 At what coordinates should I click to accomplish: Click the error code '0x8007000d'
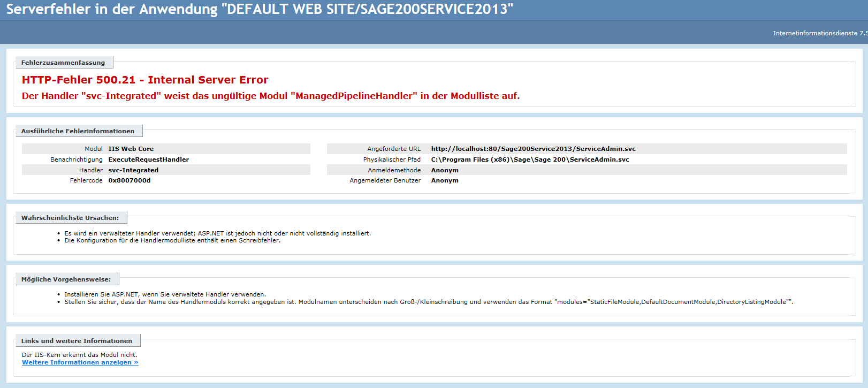tap(130, 180)
